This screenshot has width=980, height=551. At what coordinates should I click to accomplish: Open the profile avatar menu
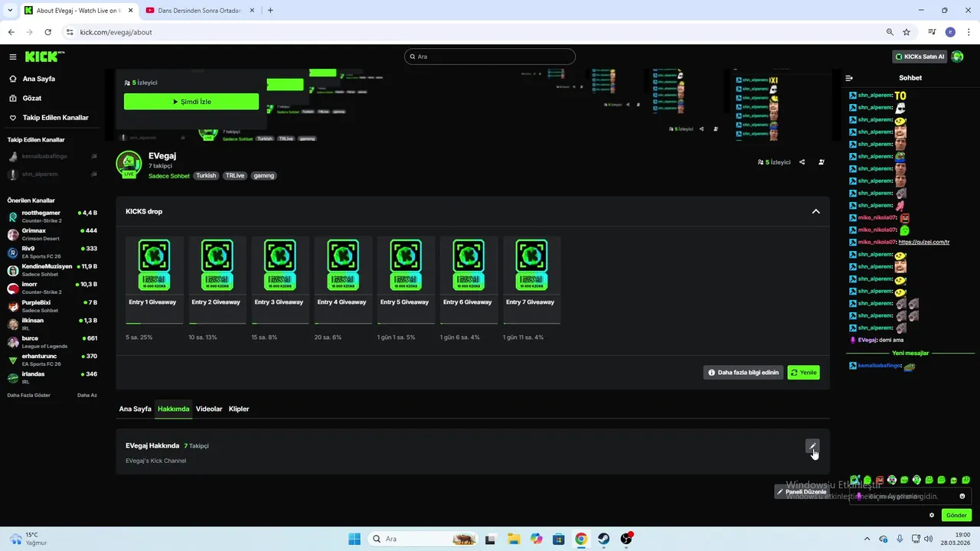click(957, 57)
